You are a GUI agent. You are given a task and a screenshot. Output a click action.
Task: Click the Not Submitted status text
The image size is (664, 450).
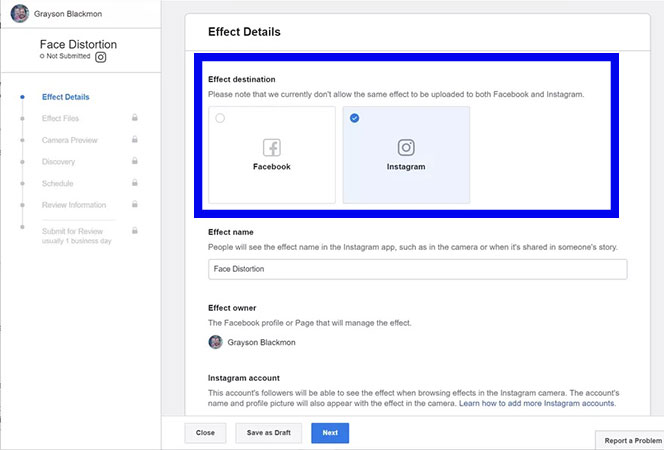coord(68,56)
